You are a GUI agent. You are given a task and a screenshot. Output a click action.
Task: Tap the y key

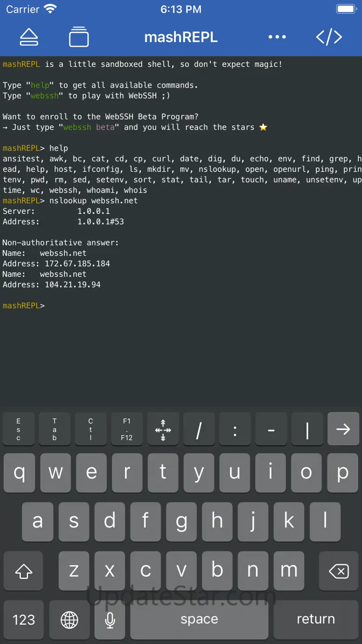coord(199,473)
